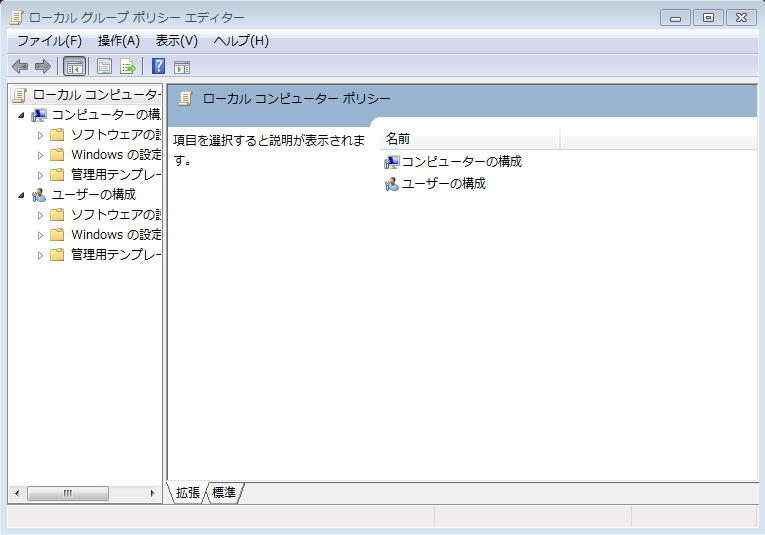Collapse the コンピューターの構成 tree node
The image size is (765, 535).
pos(21,116)
